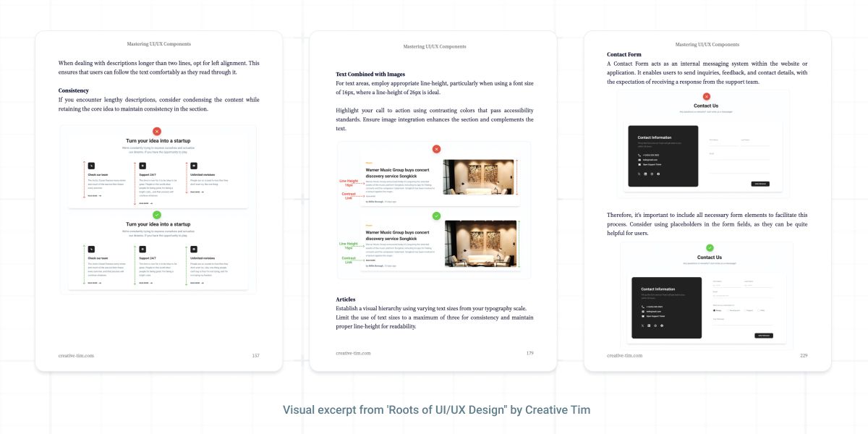Open the creative-tim.com footer link on page 229
The width and height of the screenshot is (868, 434).
point(624,355)
